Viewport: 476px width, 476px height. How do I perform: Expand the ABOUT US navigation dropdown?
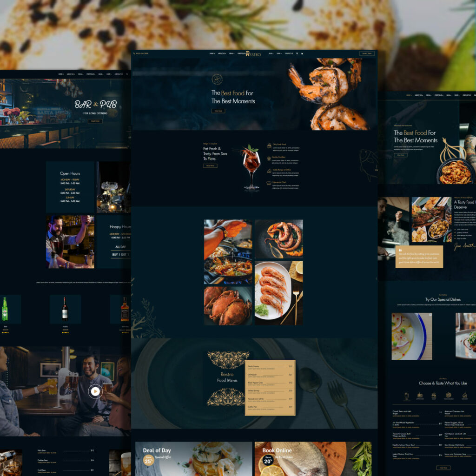click(x=222, y=53)
